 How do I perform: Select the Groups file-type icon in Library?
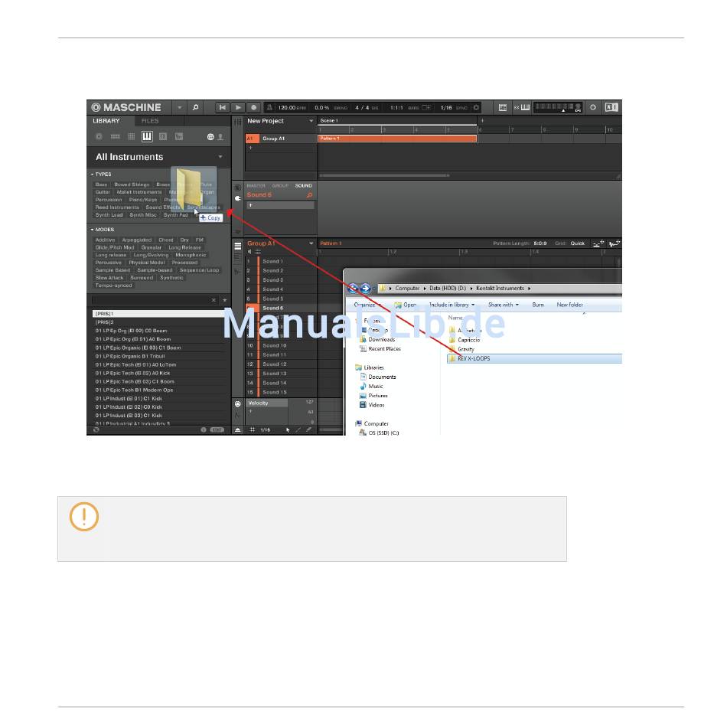pos(115,136)
